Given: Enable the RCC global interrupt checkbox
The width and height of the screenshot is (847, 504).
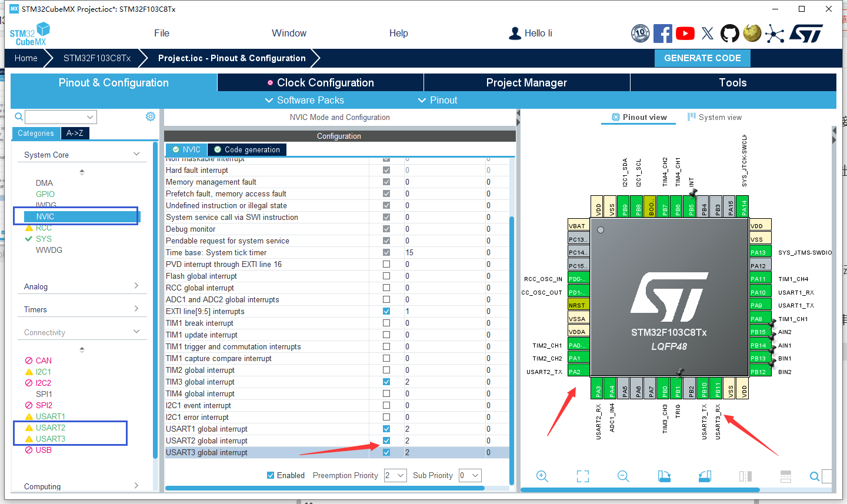Looking at the screenshot, I should coord(386,288).
